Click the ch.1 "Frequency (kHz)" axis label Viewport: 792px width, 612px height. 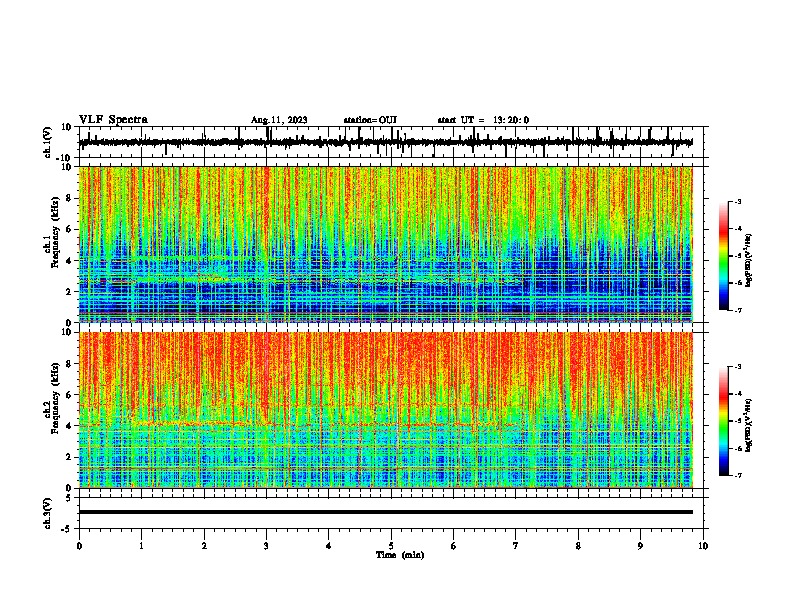pyautogui.click(x=55, y=232)
